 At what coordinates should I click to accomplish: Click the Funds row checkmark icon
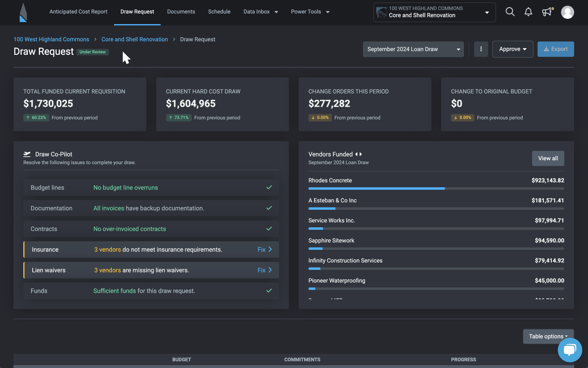(269, 291)
